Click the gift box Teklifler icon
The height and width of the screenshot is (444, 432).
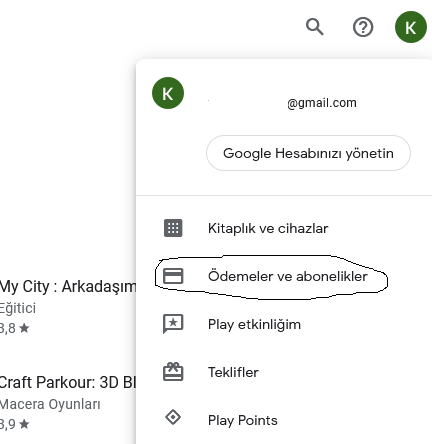(173, 372)
